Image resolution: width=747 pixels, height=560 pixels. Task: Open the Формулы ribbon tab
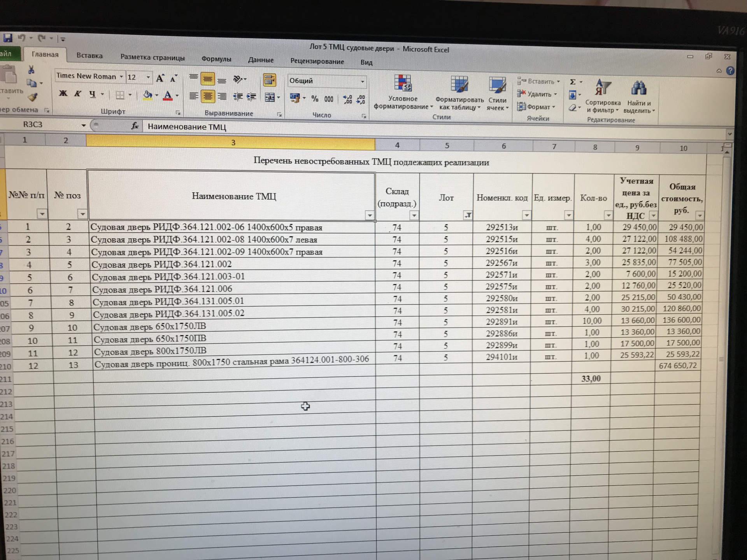click(216, 59)
